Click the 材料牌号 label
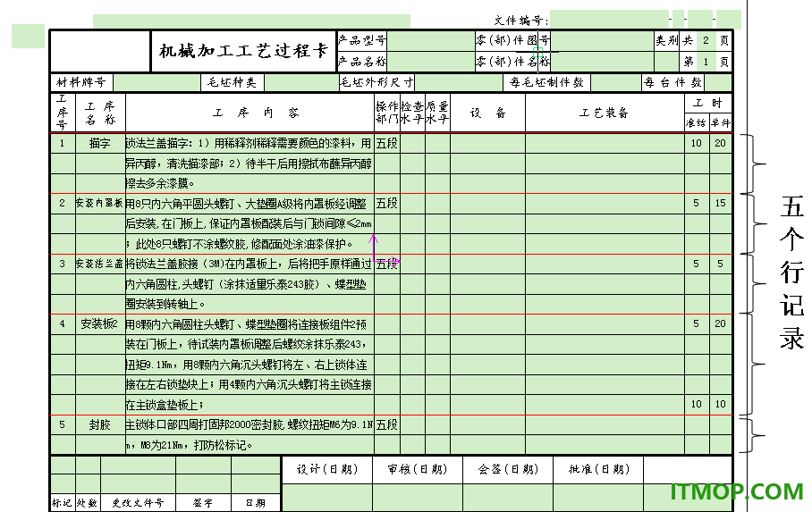The width and height of the screenshot is (812, 512). (81, 82)
